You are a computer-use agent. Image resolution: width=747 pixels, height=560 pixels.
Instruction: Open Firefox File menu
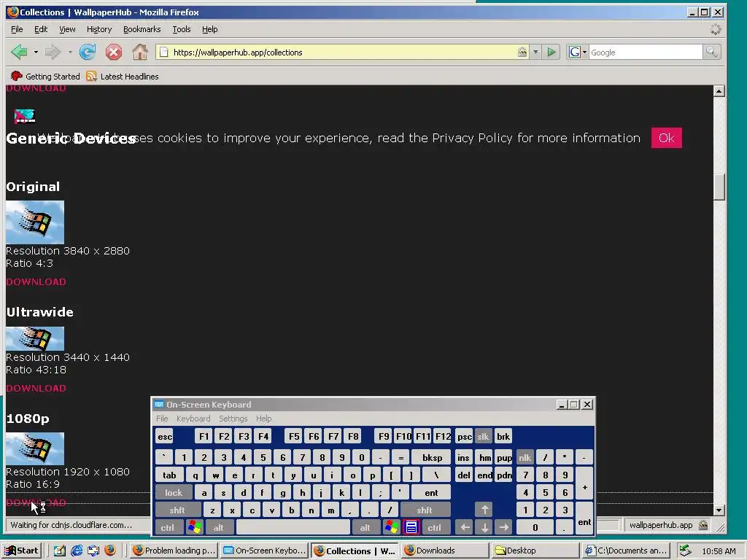pyautogui.click(x=17, y=29)
